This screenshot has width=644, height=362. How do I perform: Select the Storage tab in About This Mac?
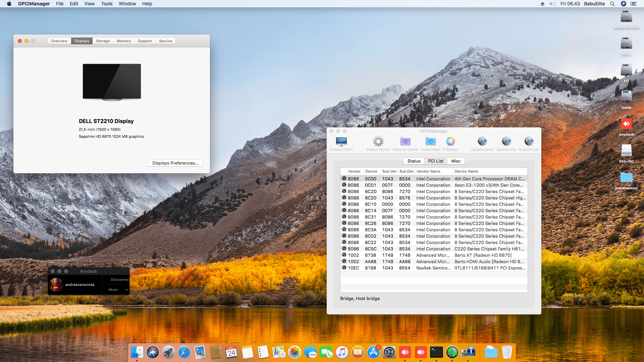click(103, 41)
